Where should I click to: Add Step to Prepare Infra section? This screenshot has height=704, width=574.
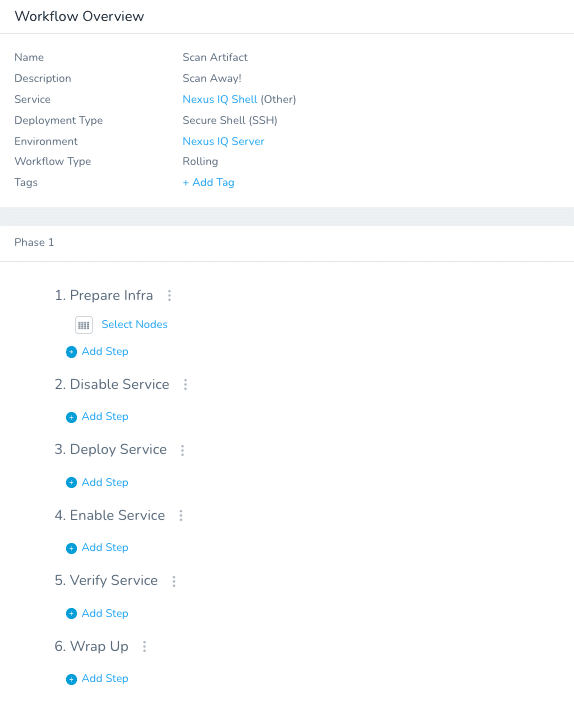[105, 352]
